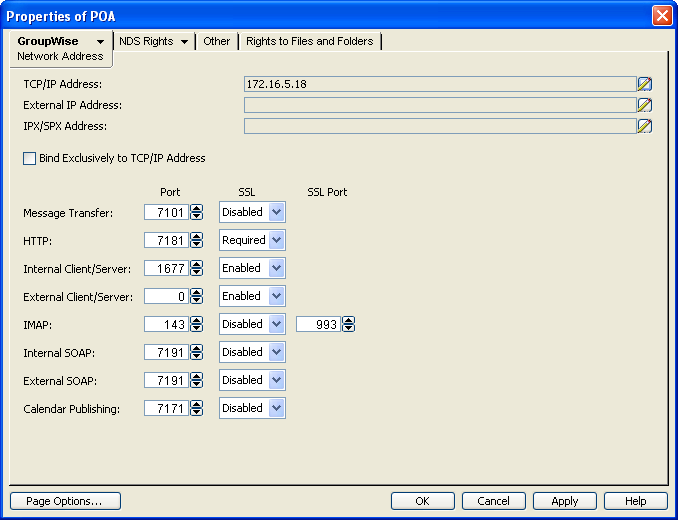This screenshot has height=520, width=678.
Task: Select the NDS Rights tab label
Action: tap(146, 41)
